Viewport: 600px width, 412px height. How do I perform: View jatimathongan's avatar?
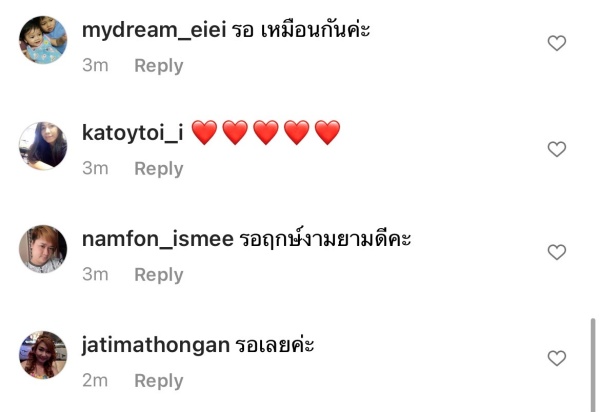43,355
